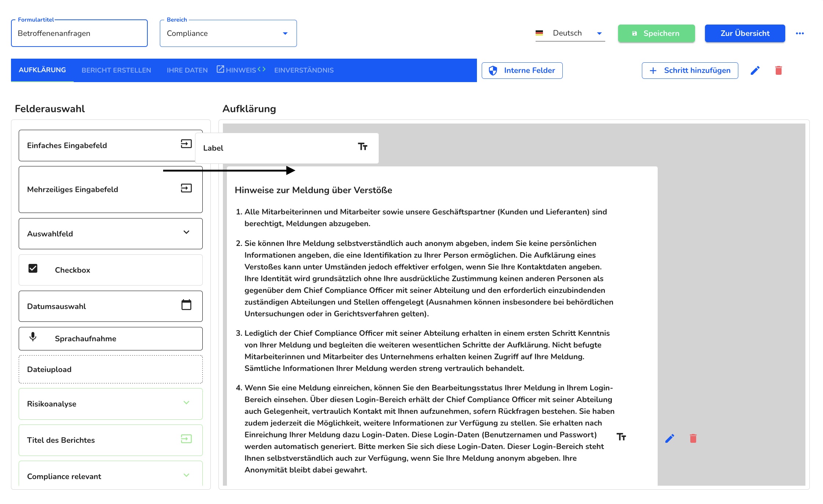Select the Sprachaufnahme field element

(x=111, y=338)
